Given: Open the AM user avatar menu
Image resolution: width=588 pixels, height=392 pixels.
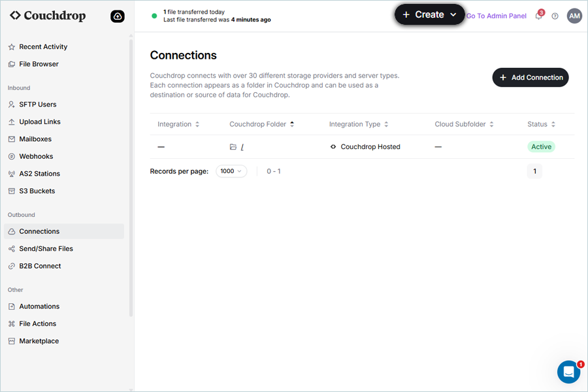Looking at the screenshot, I should pyautogui.click(x=574, y=16).
